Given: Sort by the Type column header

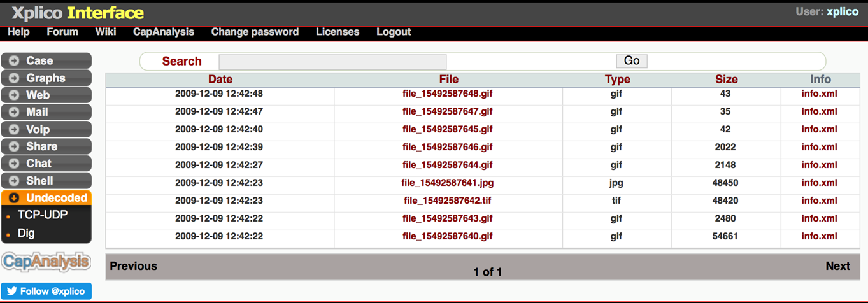Looking at the screenshot, I should click(617, 80).
